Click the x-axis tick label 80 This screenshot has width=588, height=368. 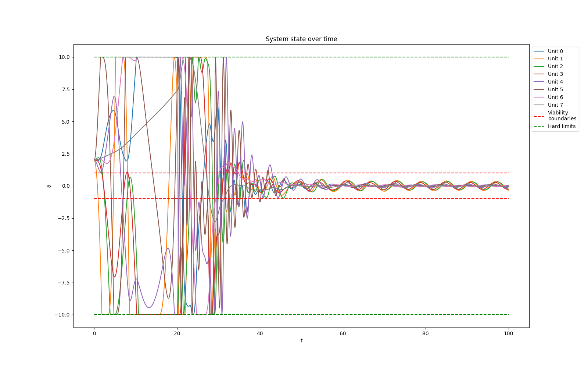click(x=426, y=333)
